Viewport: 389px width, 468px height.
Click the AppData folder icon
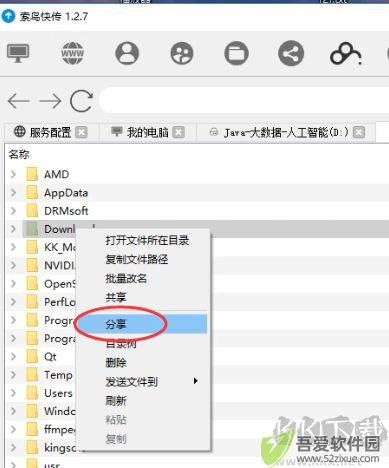[32, 192]
